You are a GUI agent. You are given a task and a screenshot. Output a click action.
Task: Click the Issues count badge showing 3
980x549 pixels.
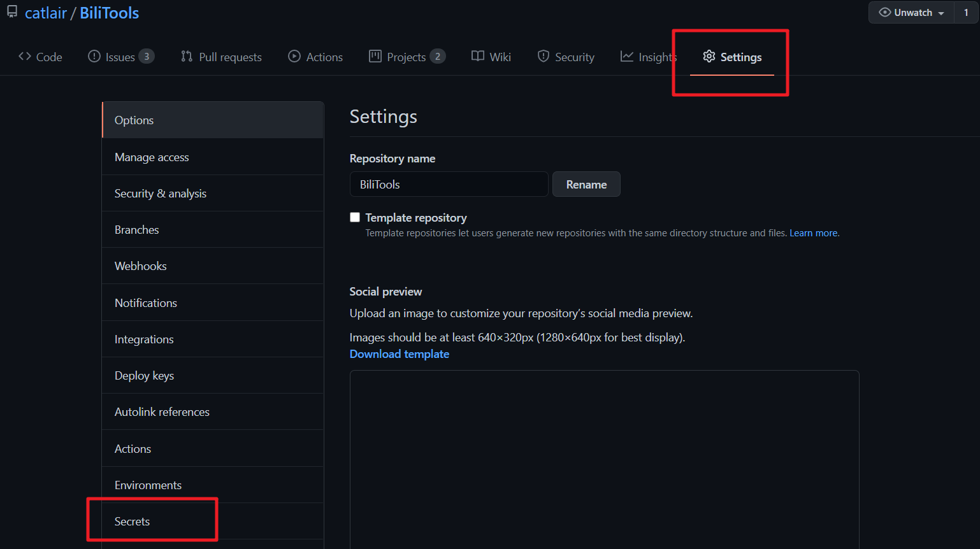coord(147,57)
